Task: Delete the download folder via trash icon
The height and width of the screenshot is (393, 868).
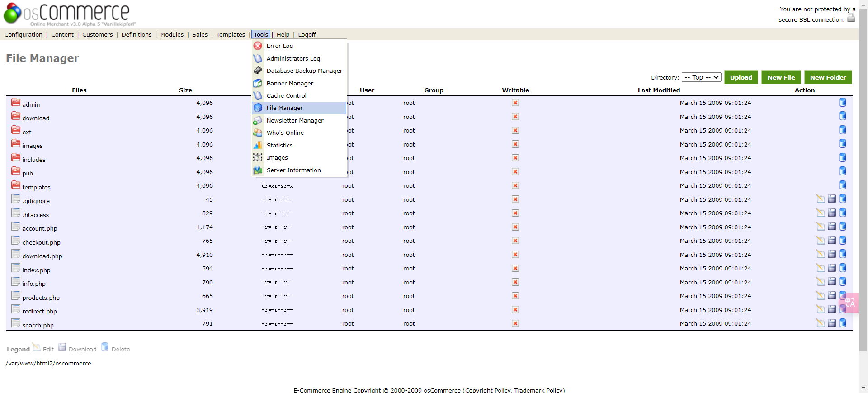Action: coord(843,116)
